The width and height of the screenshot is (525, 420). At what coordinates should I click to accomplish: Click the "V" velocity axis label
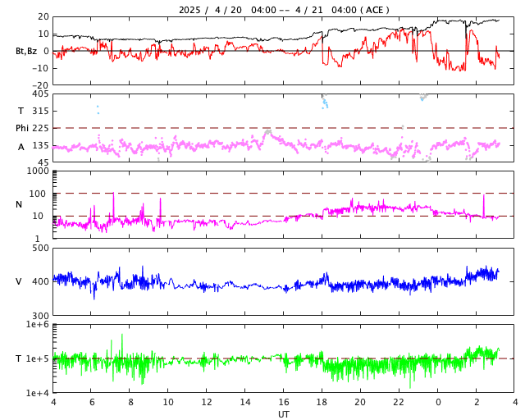tap(19, 281)
